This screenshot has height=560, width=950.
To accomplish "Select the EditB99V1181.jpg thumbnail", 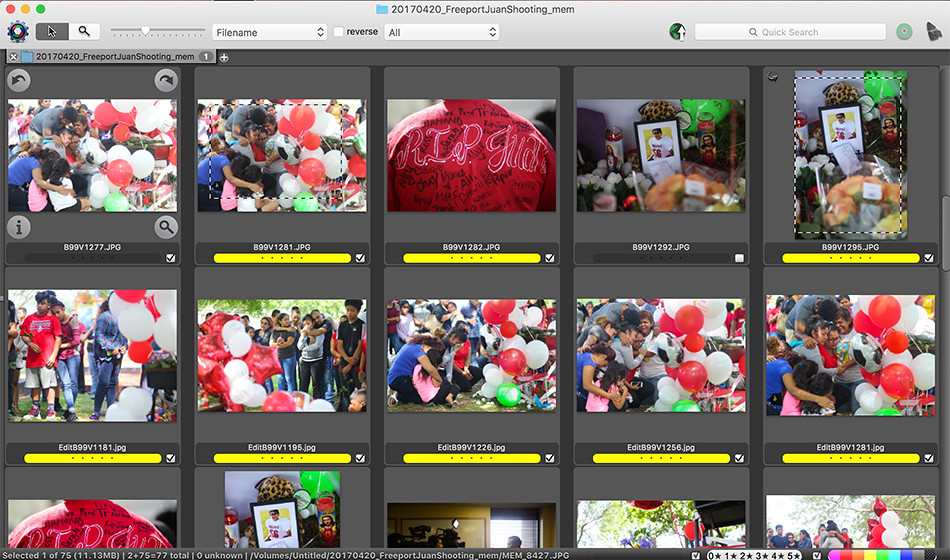I will (x=92, y=355).
